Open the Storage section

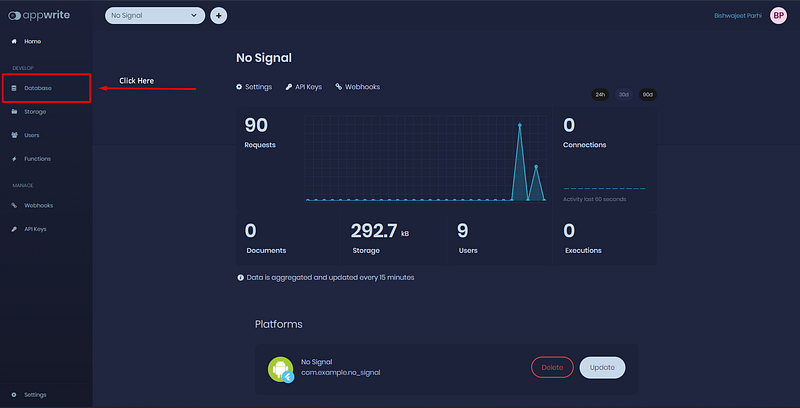pos(35,112)
